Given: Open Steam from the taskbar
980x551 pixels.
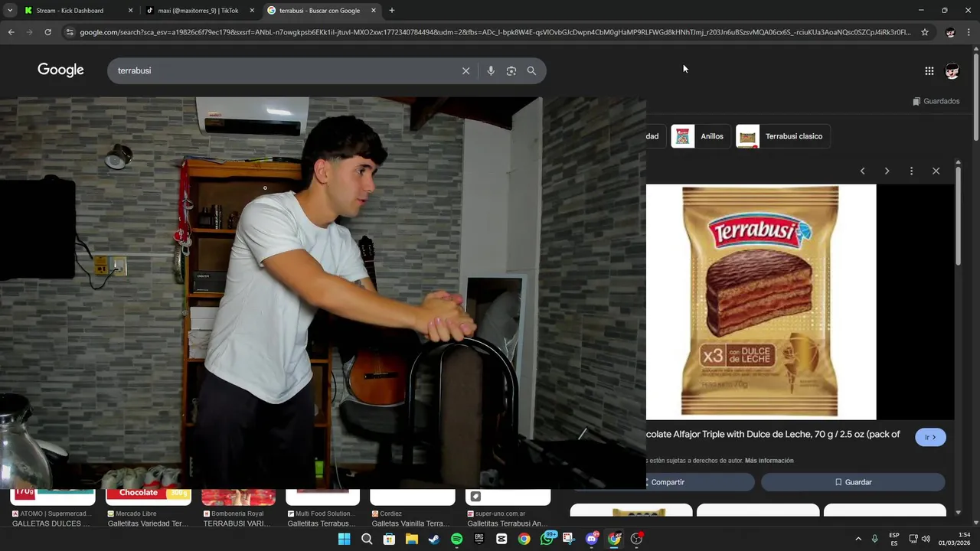Looking at the screenshot, I should pyautogui.click(x=434, y=539).
